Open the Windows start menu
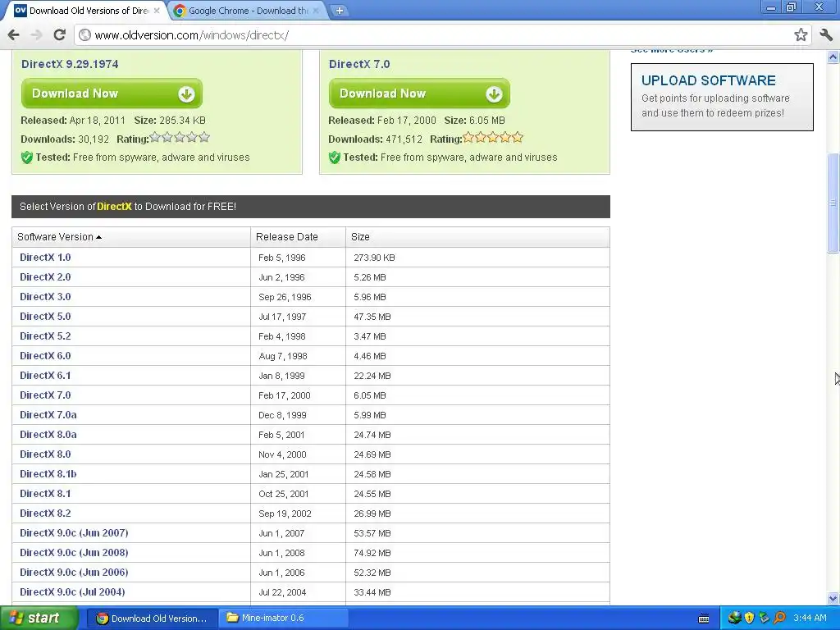The height and width of the screenshot is (630, 840). coord(38,619)
